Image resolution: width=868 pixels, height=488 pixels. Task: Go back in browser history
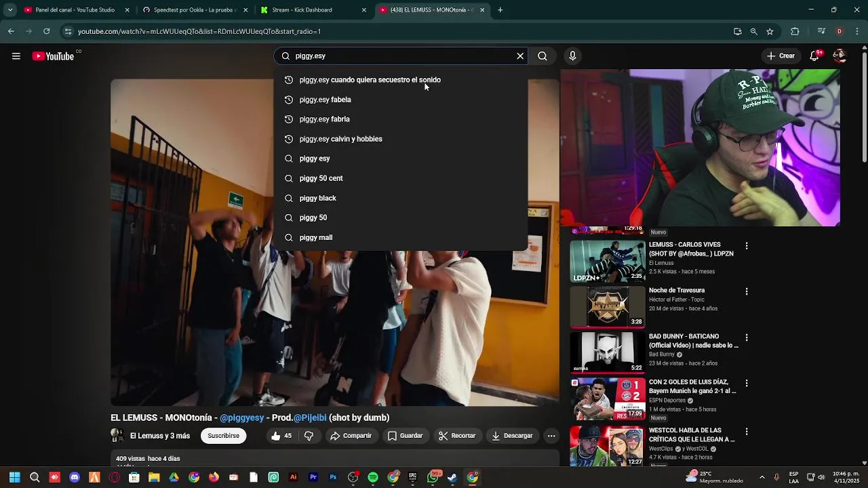(11, 31)
